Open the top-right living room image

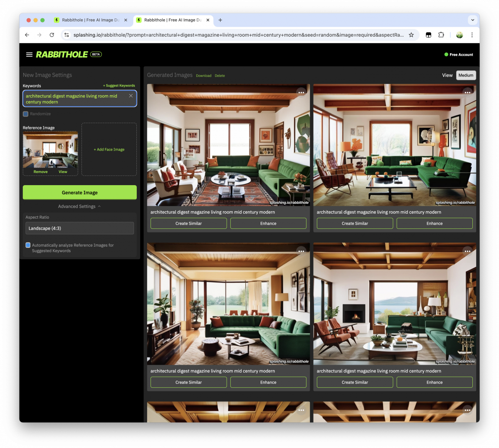tap(395, 145)
